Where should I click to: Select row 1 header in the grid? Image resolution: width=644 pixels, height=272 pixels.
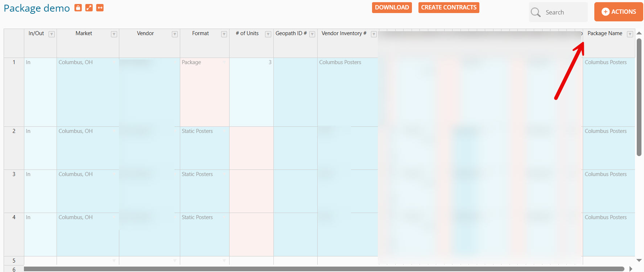click(x=14, y=62)
